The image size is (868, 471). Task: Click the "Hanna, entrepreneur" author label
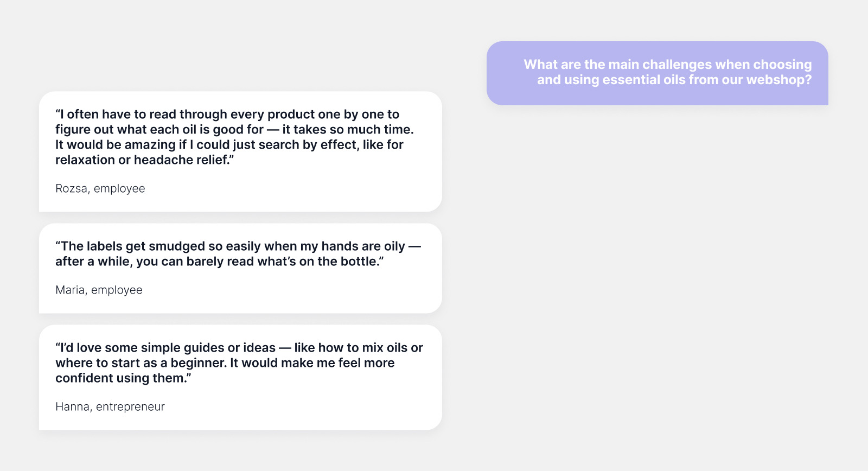pos(110,406)
